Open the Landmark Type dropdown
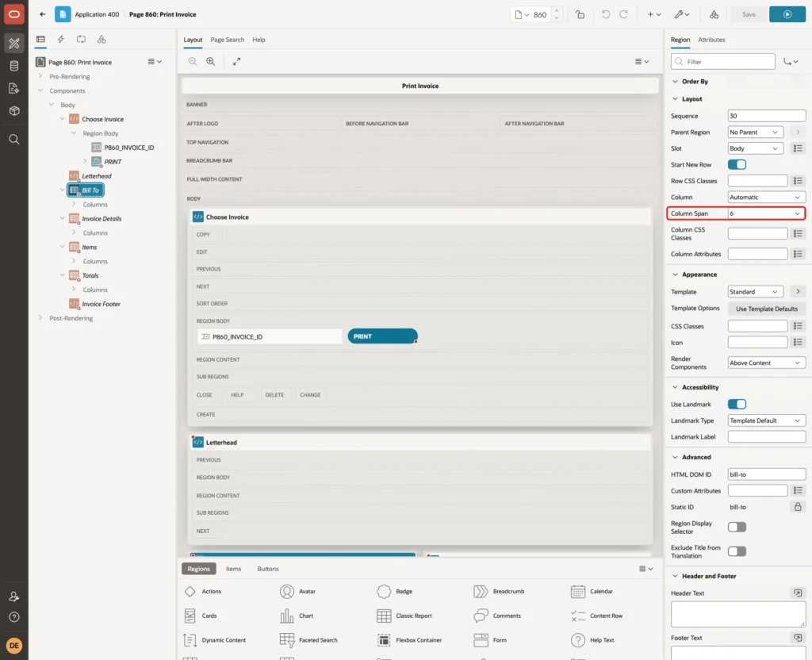 766,420
